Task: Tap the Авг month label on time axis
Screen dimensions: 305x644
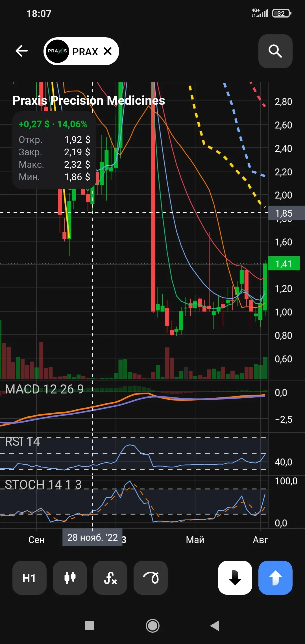Action: (x=260, y=540)
